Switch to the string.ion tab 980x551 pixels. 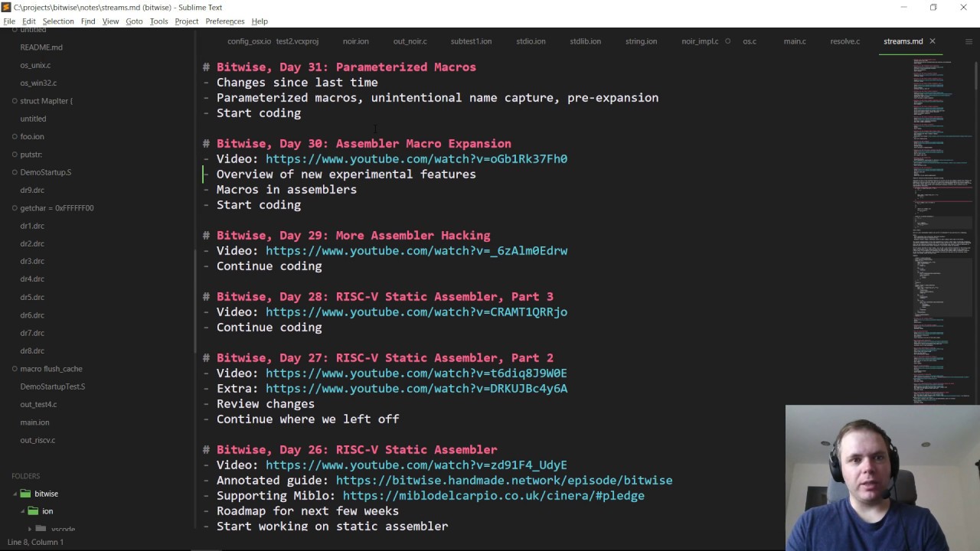tap(641, 41)
